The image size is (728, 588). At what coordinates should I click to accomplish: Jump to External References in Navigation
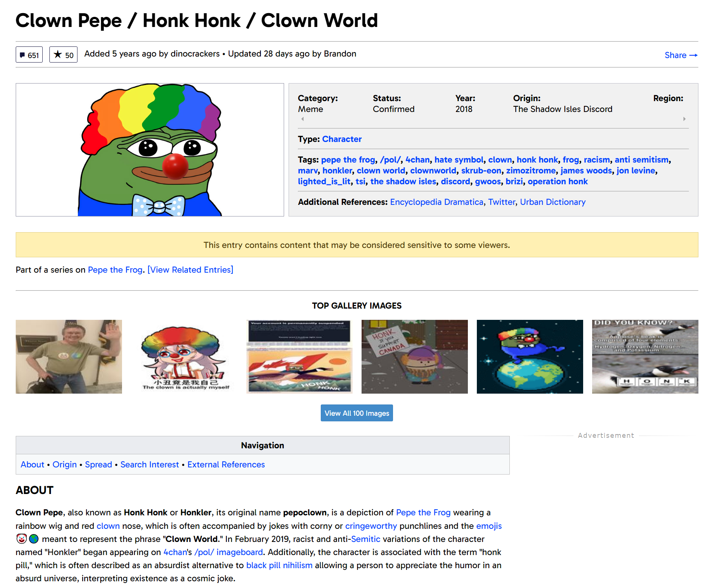pyautogui.click(x=226, y=464)
